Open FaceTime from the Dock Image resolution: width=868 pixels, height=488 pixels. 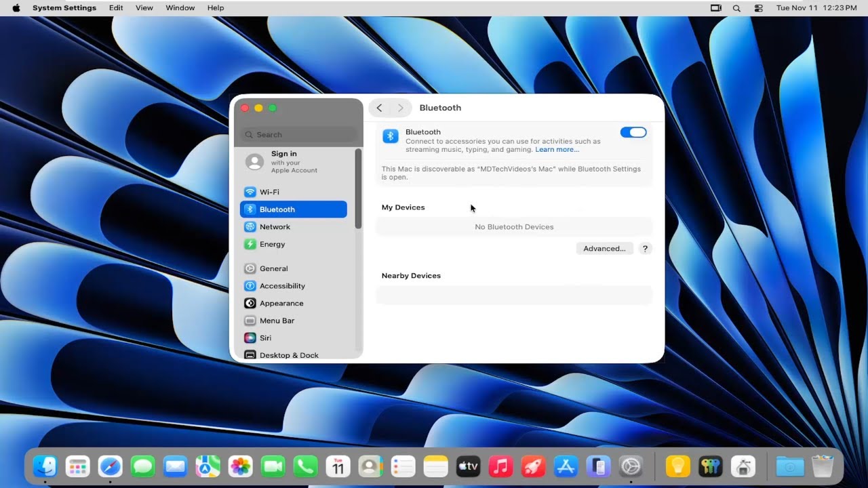(x=273, y=466)
